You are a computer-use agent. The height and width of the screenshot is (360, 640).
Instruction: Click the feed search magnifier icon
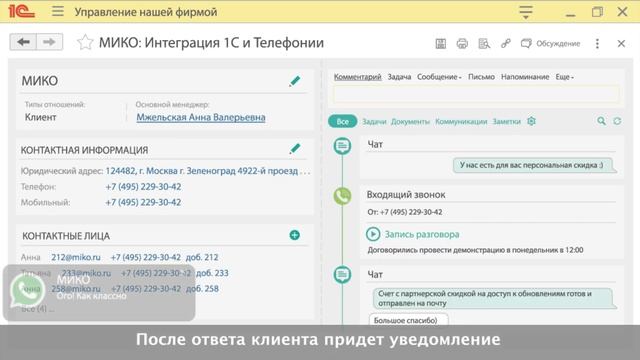pyautogui.click(x=601, y=121)
